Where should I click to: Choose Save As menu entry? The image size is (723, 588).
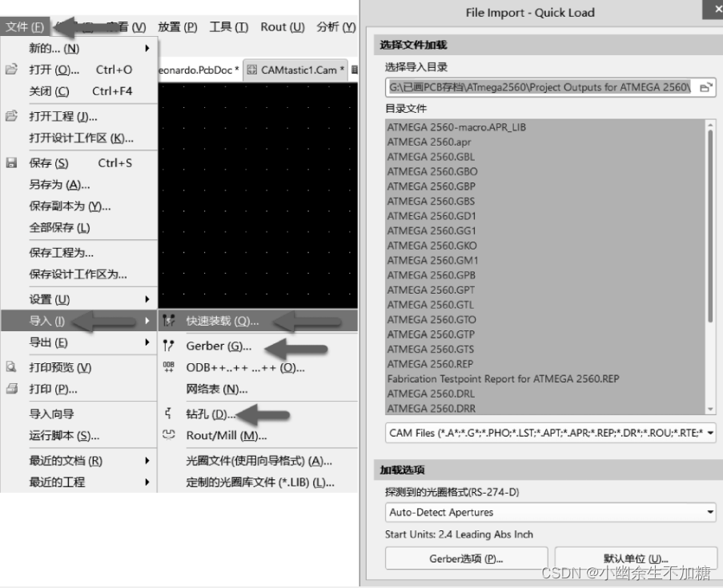pyautogui.click(x=79, y=184)
